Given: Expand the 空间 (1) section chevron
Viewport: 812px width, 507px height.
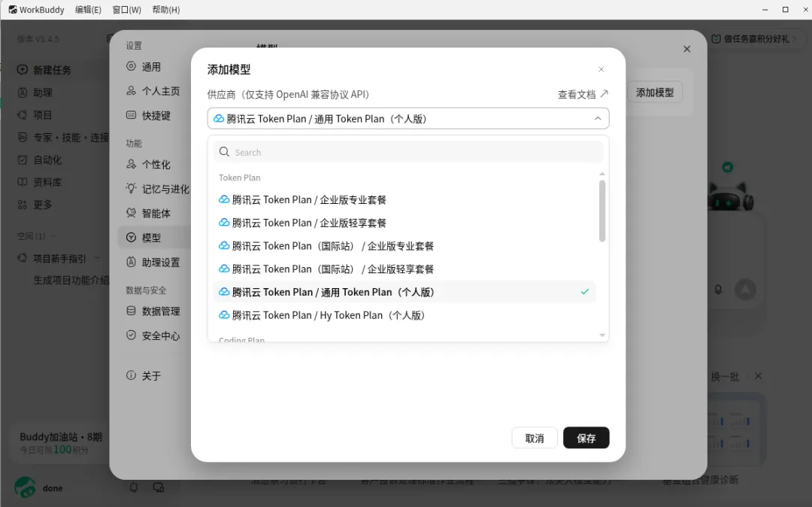Looking at the screenshot, I should pos(53,236).
